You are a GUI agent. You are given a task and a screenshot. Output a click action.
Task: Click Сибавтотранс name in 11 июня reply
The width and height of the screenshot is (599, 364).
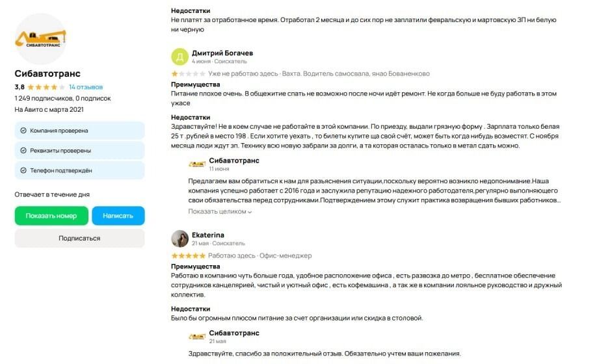(x=234, y=160)
